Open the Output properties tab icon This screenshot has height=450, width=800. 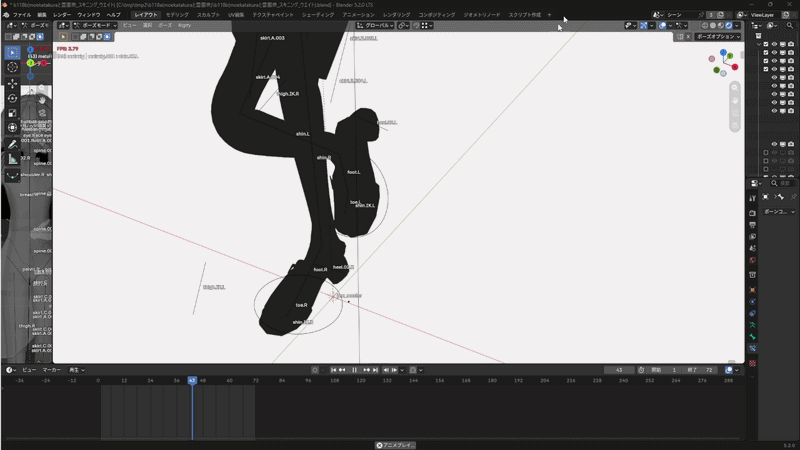click(x=753, y=225)
